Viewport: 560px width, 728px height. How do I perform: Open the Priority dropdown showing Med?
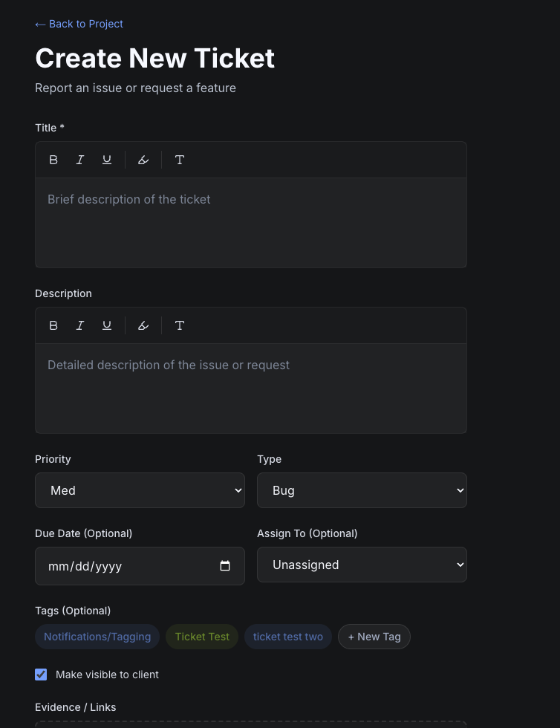click(x=140, y=490)
